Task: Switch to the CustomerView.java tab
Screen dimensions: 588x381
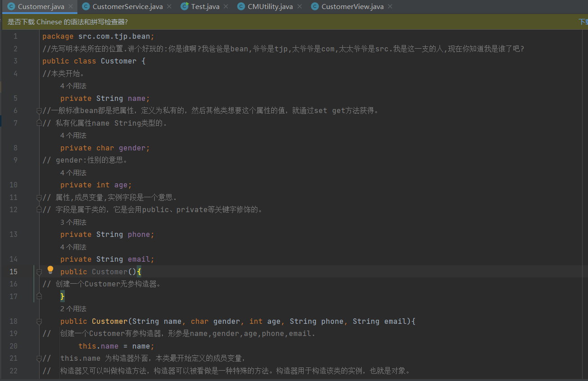Action: [352, 6]
